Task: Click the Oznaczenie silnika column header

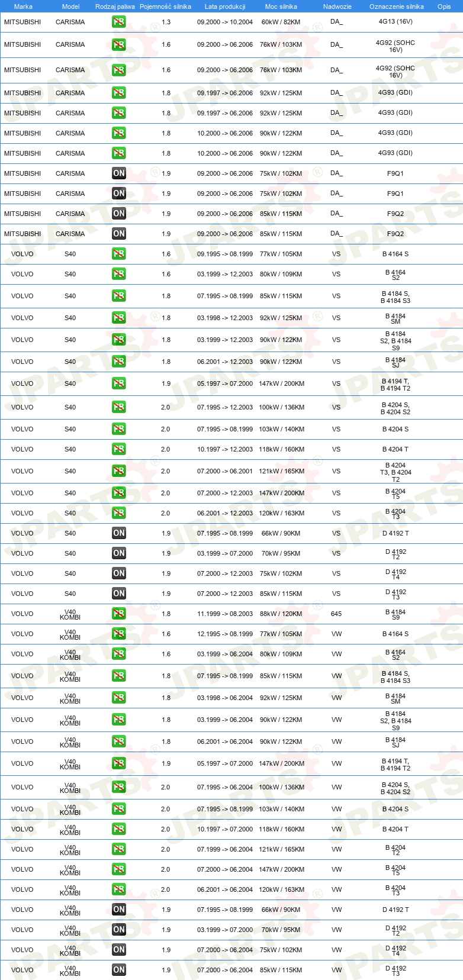Action: pyautogui.click(x=396, y=7)
